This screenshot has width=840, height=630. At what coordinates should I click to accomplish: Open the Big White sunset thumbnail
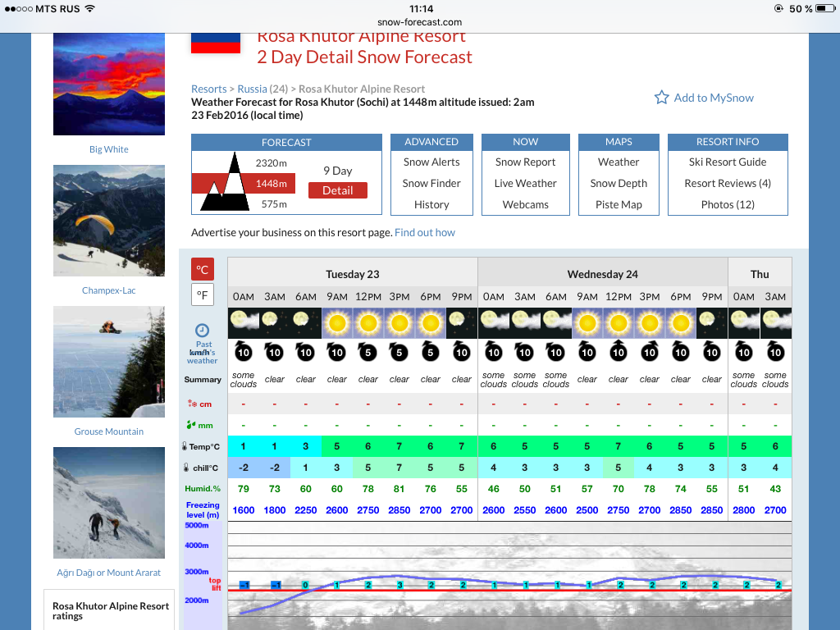109,84
